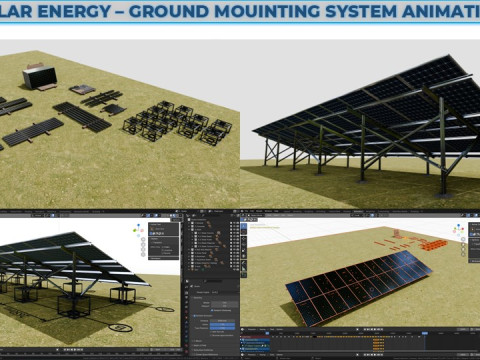Open the Window menu
480x360 pixels.
click(x=268, y=211)
